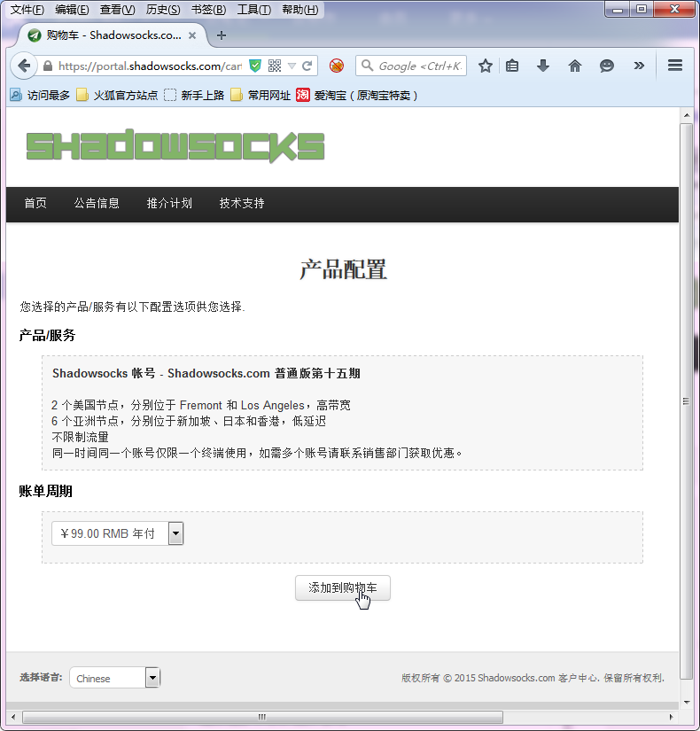Screen dimensions: 700x731
Task: Click the vertical scrollbar up arrow
Action: (x=686, y=114)
